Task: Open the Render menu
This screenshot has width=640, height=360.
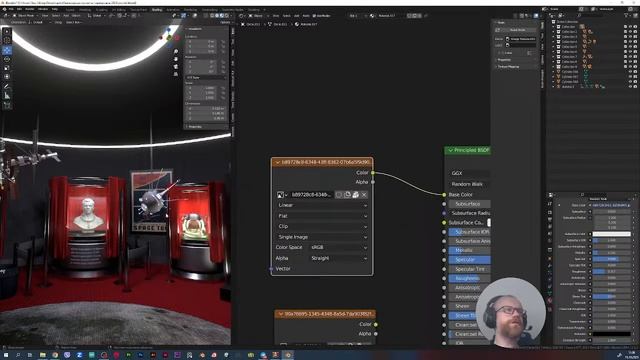Action: click(x=30, y=9)
